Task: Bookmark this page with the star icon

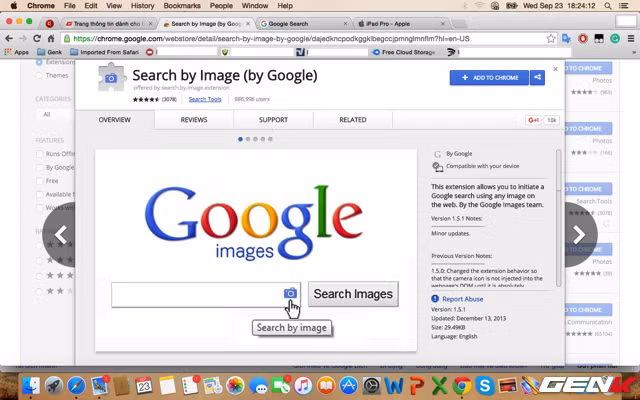Action: 551,39
